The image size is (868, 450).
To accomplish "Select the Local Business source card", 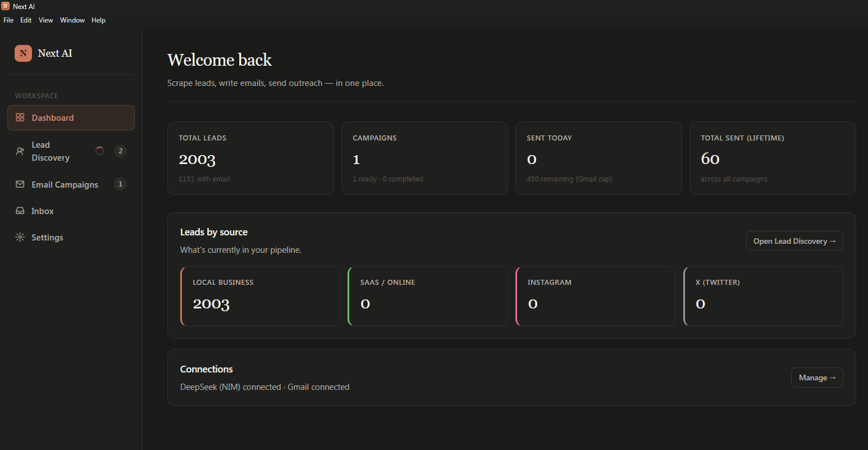I will pos(260,296).
